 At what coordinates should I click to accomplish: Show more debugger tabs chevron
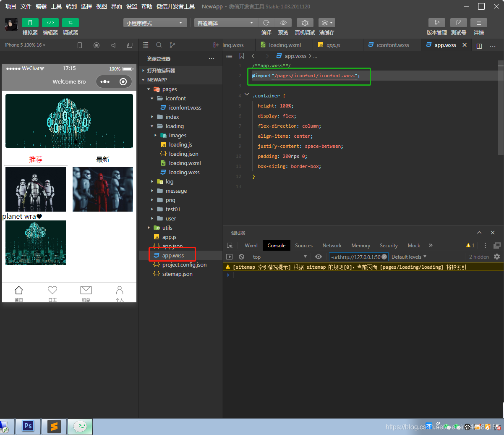[x=431, y=245]
